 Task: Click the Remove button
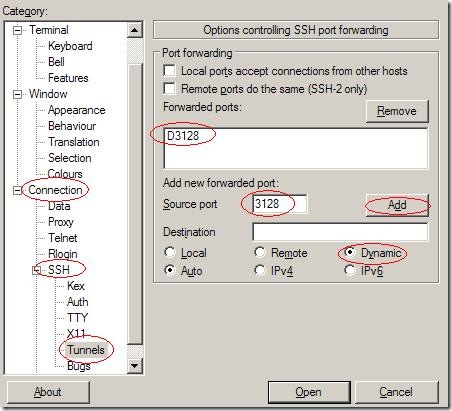click(397, 111)
